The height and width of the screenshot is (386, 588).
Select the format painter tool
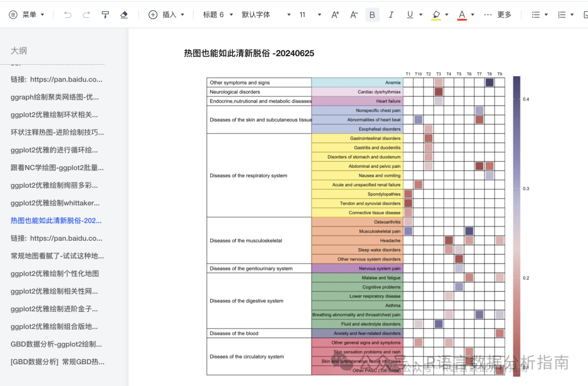[106, 15]
